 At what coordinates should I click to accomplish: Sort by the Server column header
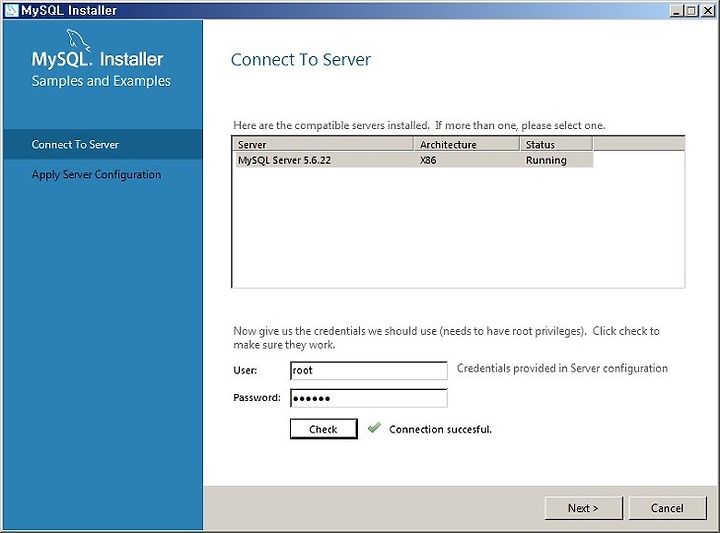click(324, 145)
